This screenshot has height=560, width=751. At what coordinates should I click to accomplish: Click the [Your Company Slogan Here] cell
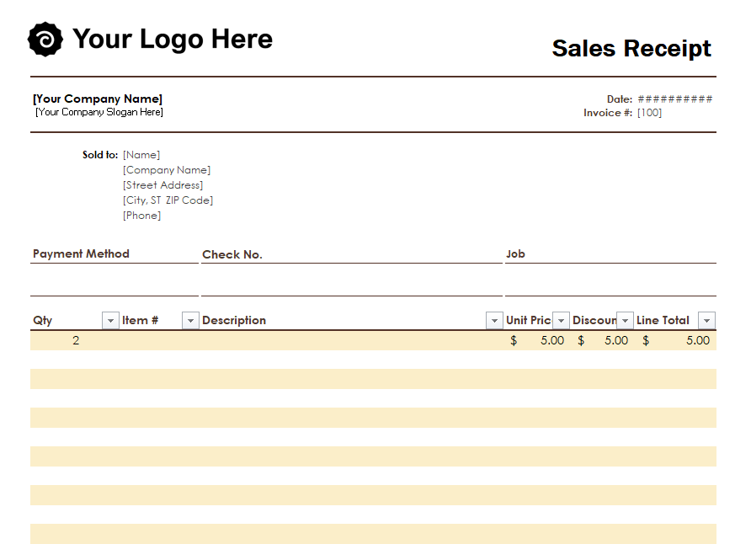[99, 112]
